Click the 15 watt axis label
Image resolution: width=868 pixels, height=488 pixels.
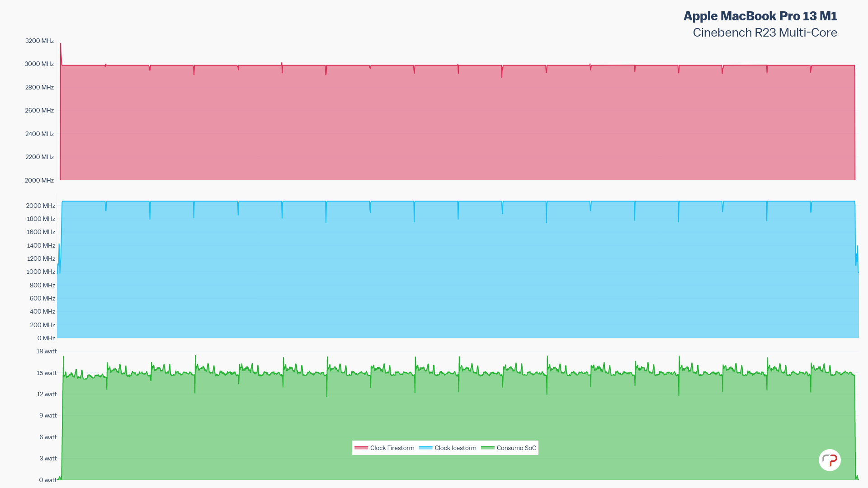click(x=47, y=373)
